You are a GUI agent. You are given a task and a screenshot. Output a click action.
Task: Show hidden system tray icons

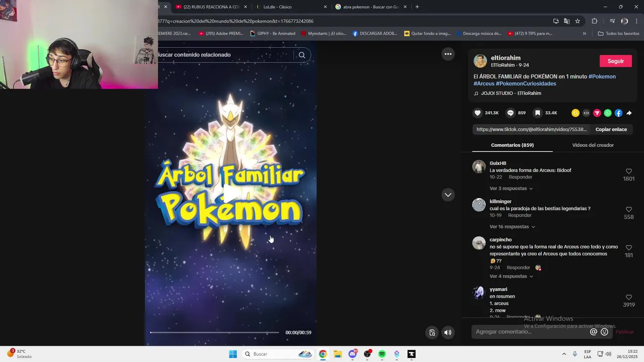563,354
